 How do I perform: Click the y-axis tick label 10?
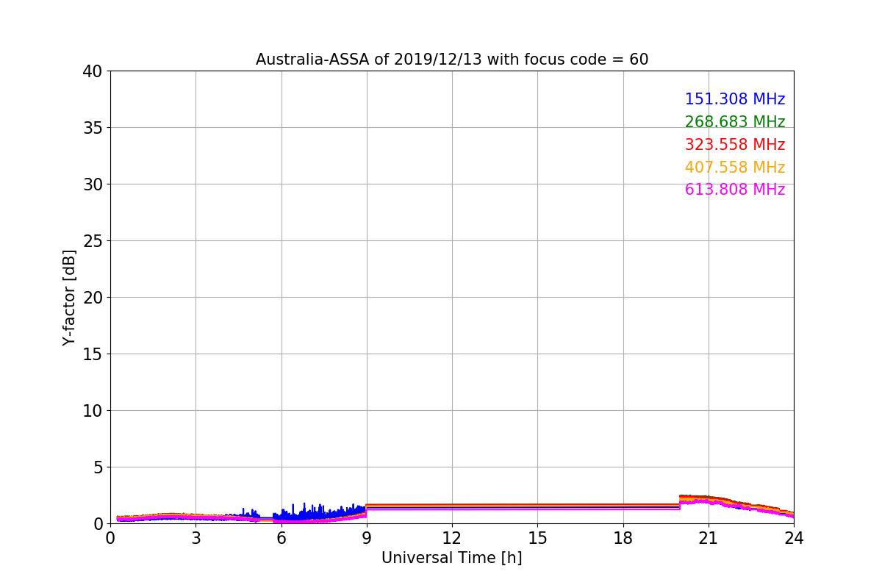pyautogui.click(x=93, y=411)
